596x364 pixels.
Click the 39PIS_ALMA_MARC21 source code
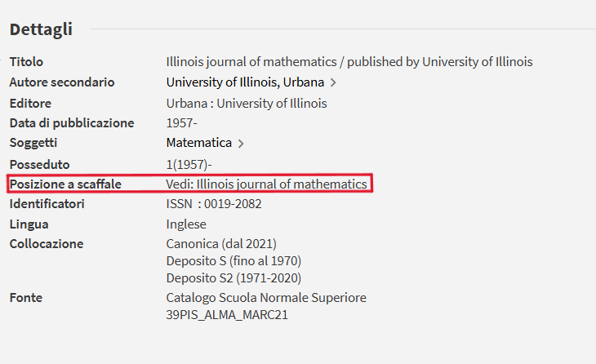[227, 314]
